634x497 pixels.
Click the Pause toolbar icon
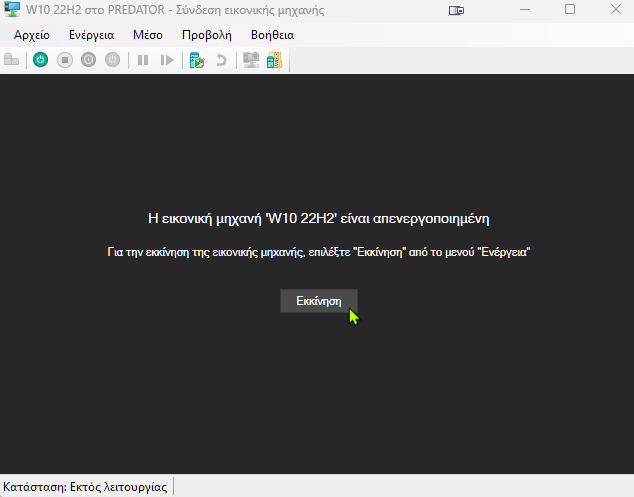point(143,60)
